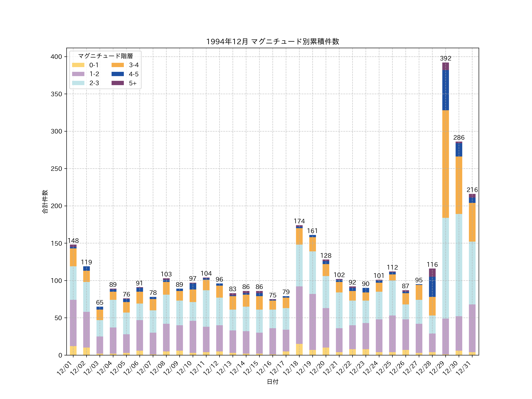Click the 12/29 x-axis date label

point(437,368)
